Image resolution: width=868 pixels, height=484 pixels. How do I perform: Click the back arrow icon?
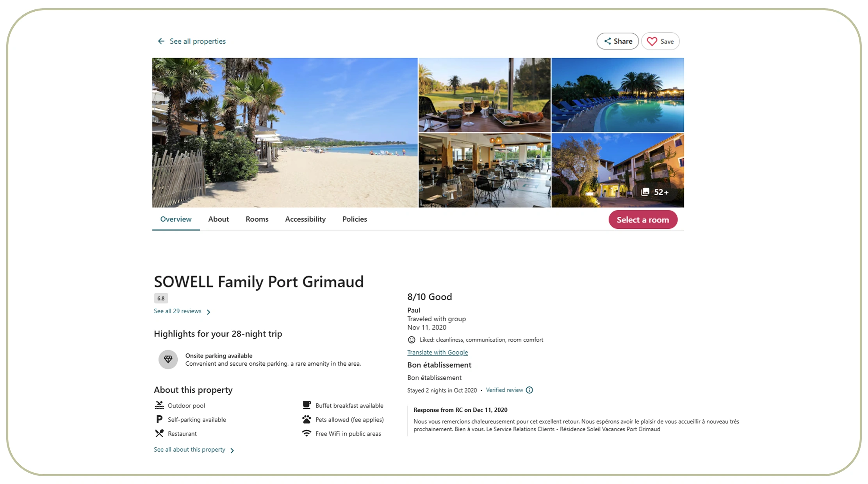[161, 41]
